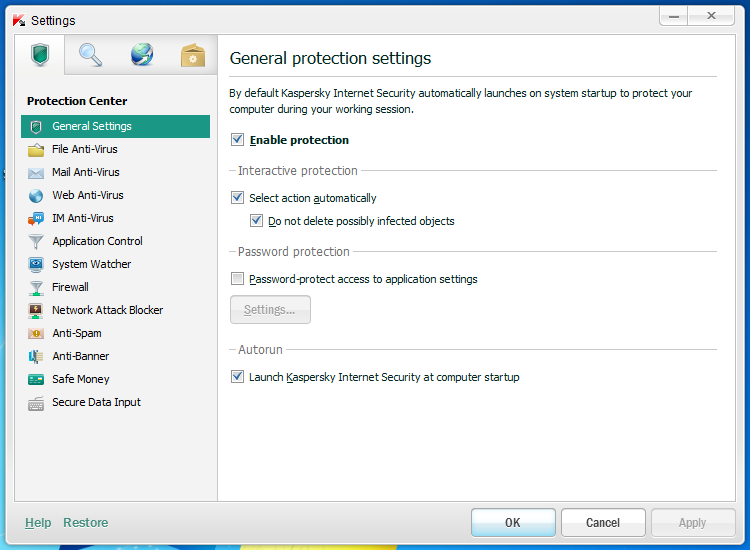Open Network Attack Blocker settings
Viewport: 750px width, 550px height.
tap(115, 310)
